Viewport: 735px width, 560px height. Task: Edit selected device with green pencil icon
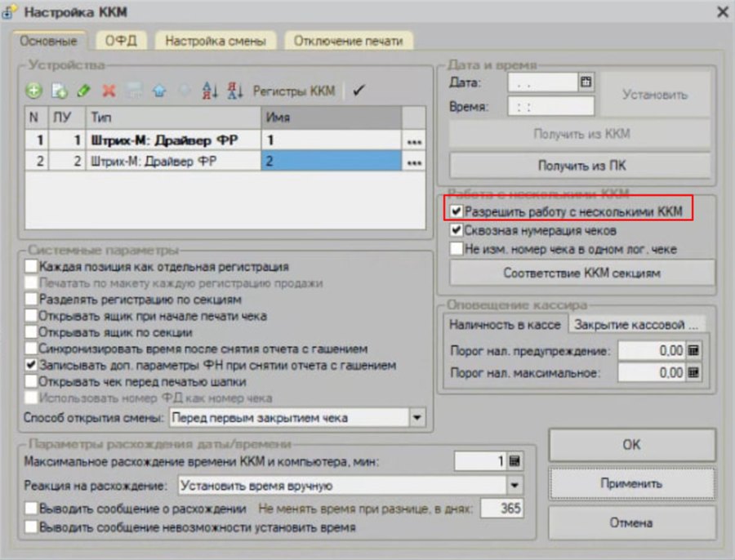pos(84,91)
